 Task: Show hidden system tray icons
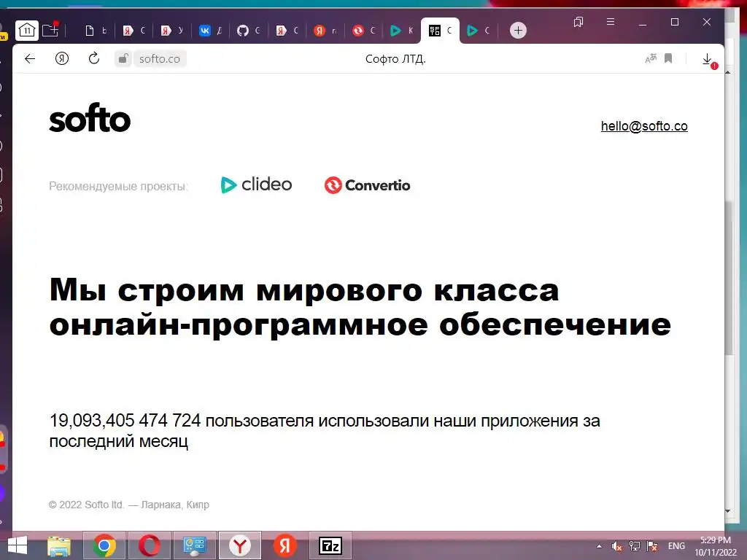click(600, 546)
